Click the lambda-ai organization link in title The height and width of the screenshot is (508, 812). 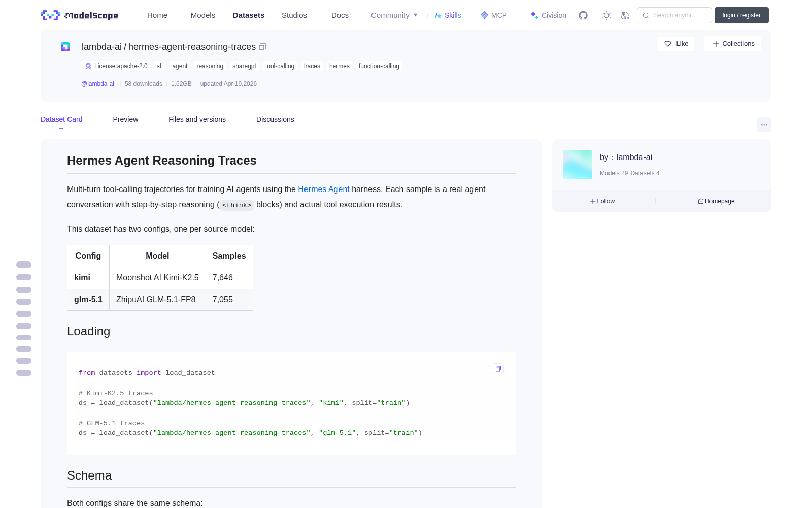[x=101, y=47]
